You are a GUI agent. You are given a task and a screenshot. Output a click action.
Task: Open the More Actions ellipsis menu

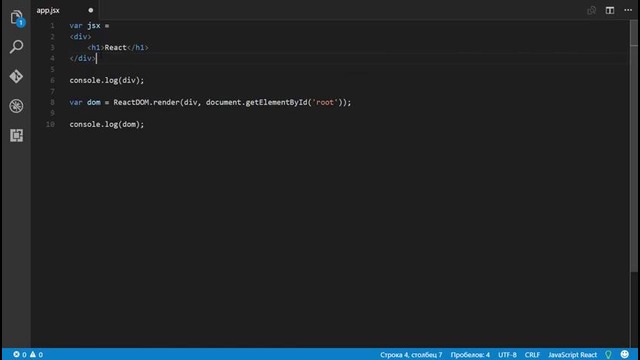click(x=628, y=10)
